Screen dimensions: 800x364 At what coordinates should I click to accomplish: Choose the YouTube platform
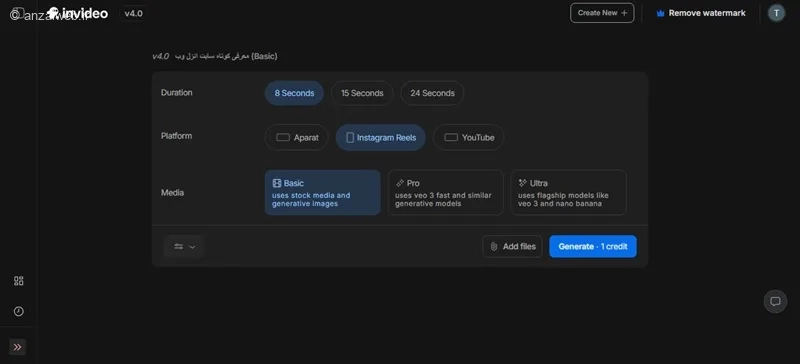pos(468,137)
